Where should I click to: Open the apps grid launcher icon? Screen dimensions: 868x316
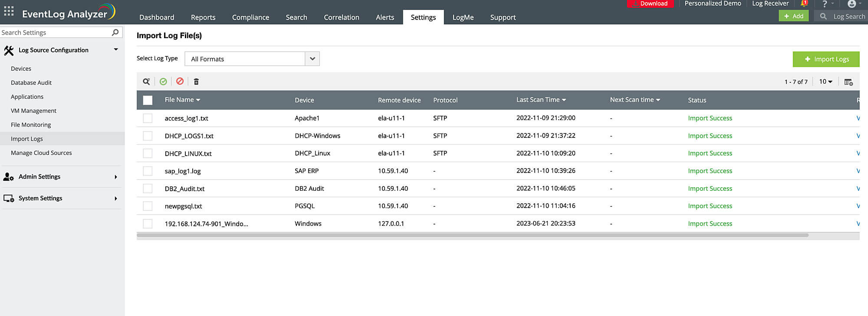point(9,11)
